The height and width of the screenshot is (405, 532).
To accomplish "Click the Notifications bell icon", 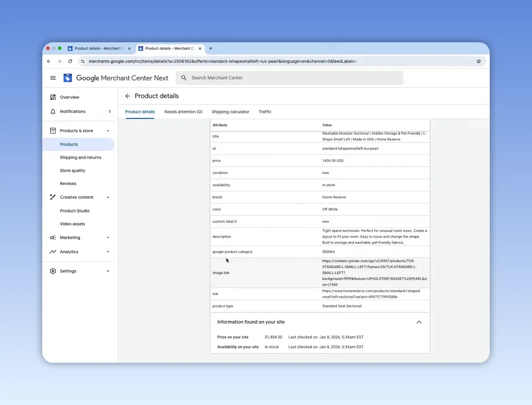I will tap(53, 111).
